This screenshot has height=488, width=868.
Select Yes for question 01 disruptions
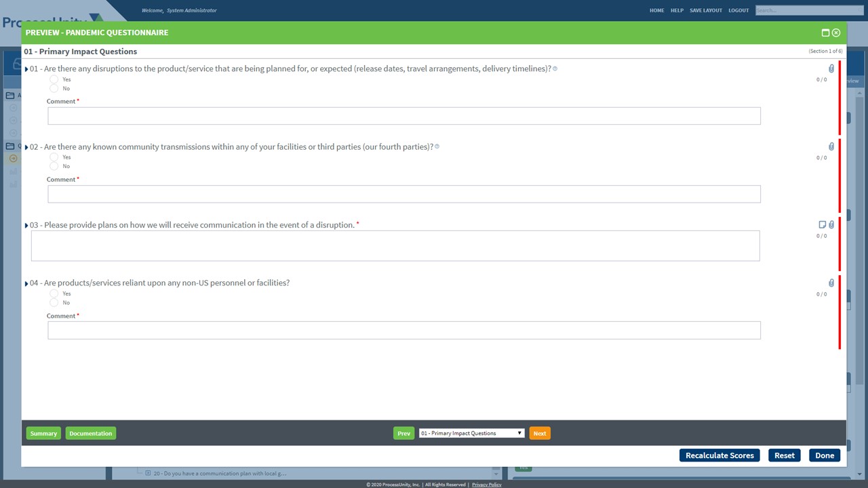pyautogui.click(x=54, y=79)
